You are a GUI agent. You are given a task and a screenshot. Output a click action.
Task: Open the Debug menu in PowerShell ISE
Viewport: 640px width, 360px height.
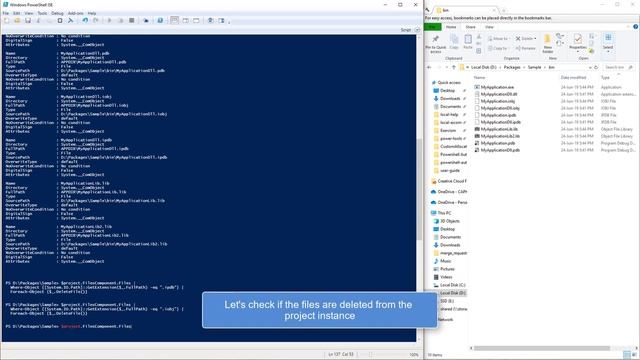pyautogui.click(x=57, y=13)
